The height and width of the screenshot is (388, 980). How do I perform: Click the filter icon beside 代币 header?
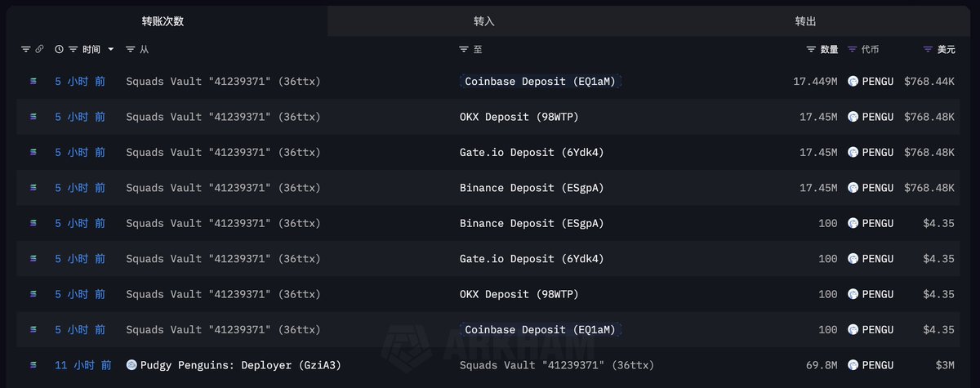click(853, 49)
